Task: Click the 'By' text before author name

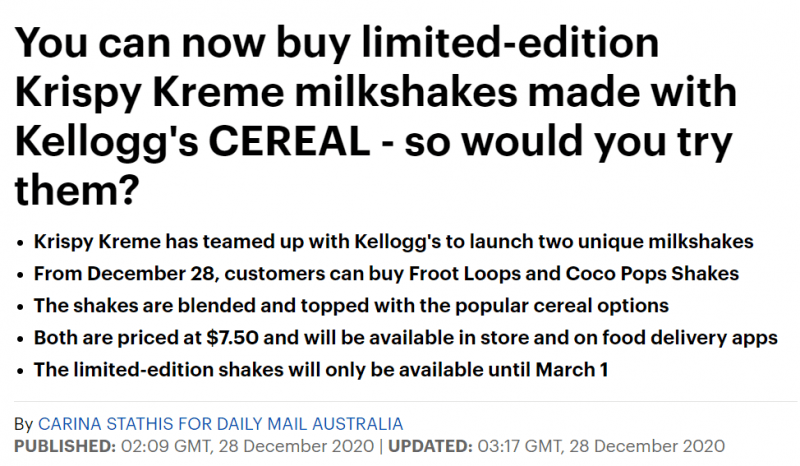Action: tap(24, 424)
